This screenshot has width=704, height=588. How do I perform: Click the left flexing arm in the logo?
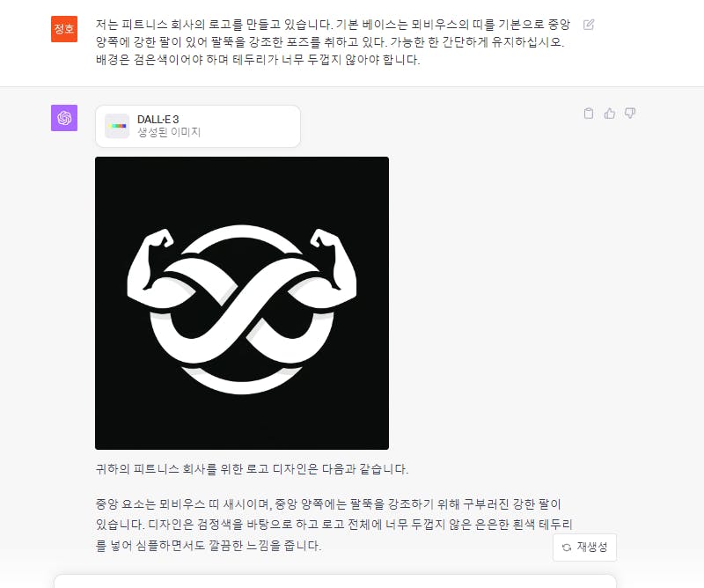(152, 268)
